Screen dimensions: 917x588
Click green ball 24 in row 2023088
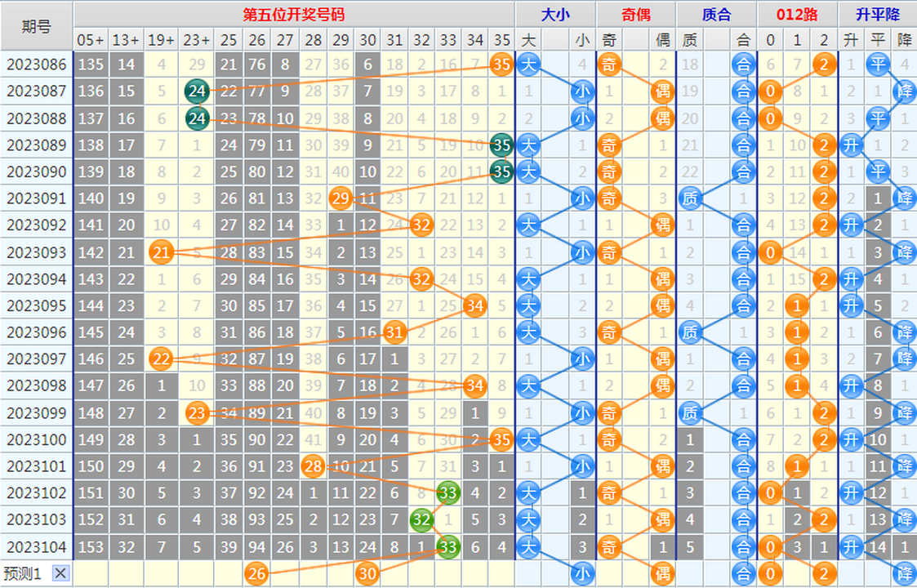pyautogui.click(x=197, y=118)
